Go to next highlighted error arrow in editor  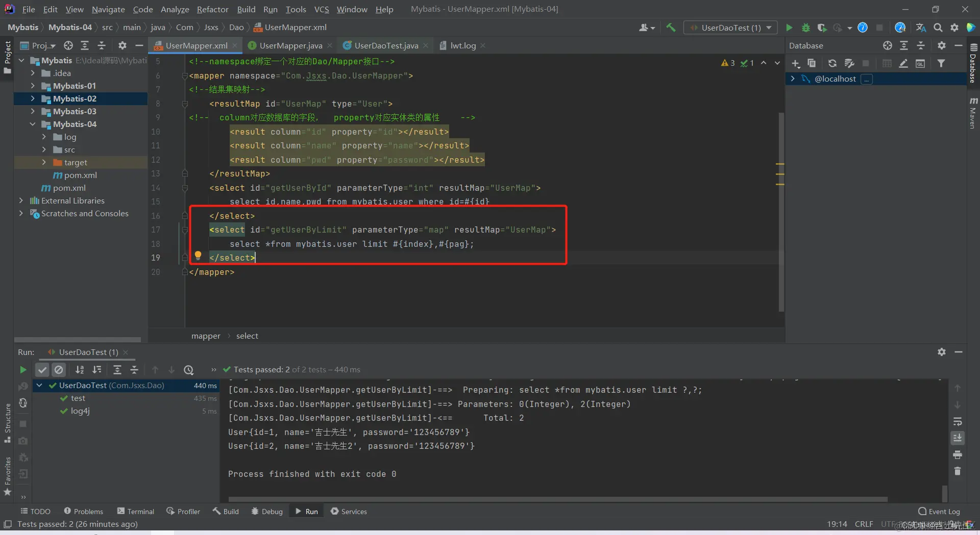(x=777, y=63)
